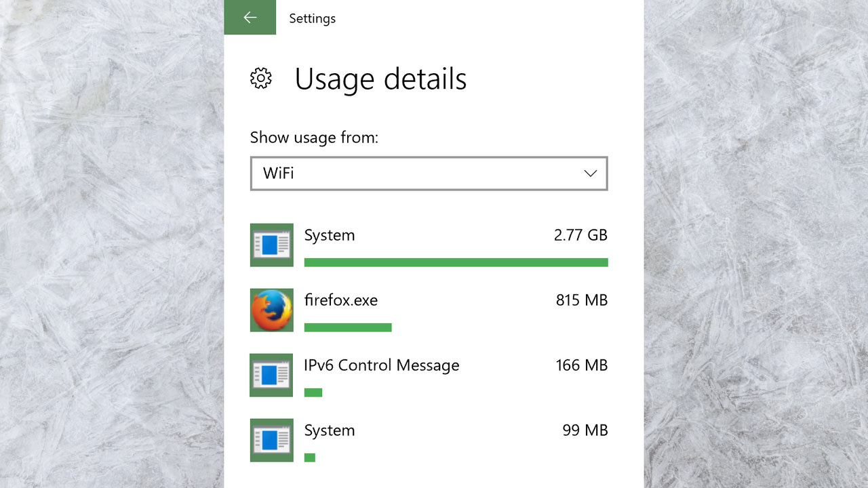Screen dimensions: 868x488
Task: Select the IPv6 Control Message label
Action: coord(381,365)
